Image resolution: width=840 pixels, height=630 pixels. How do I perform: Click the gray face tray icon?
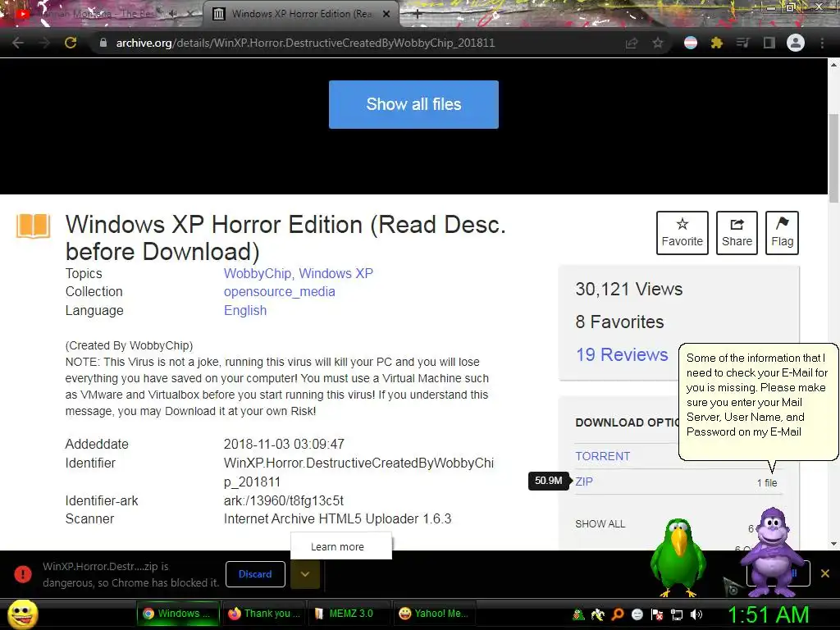(637, 614)
